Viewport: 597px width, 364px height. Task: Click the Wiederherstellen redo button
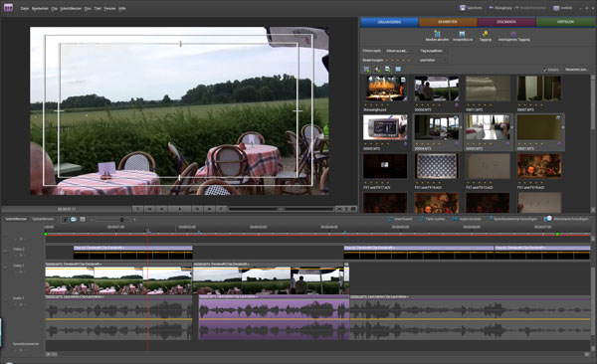pos(530,8)
